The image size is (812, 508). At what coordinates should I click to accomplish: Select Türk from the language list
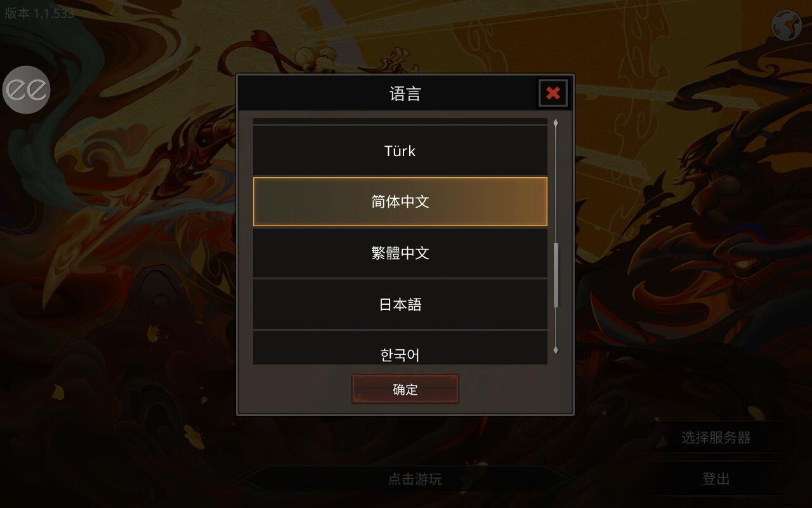(x=400, y=150)
